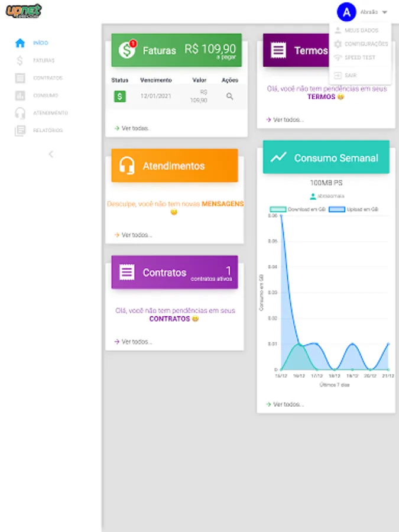Select Contratos sidebar menu label

click(x=48, y=78)
